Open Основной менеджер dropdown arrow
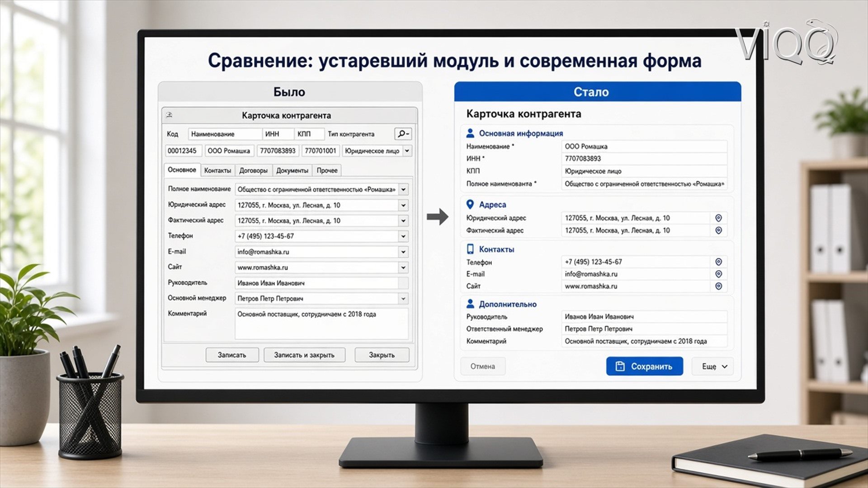The height and width of the screenshot is (488, 868). pyautogui.click(x=403, y=298)
